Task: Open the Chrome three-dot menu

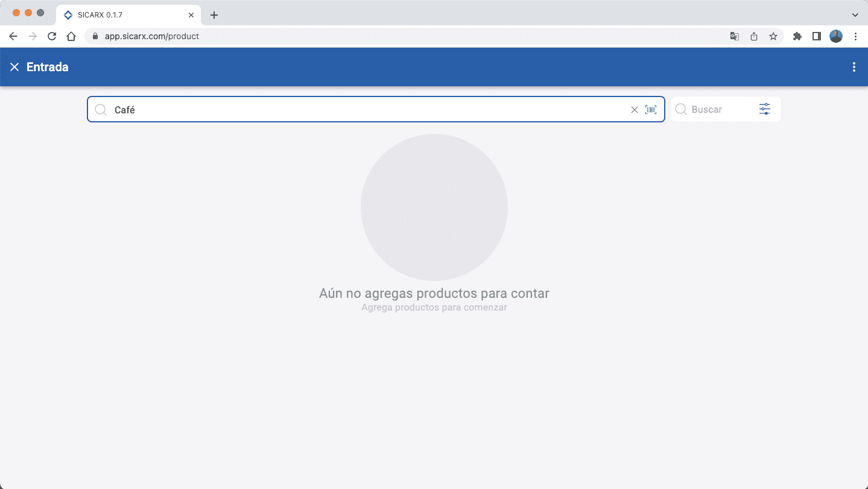Action: 856,36
